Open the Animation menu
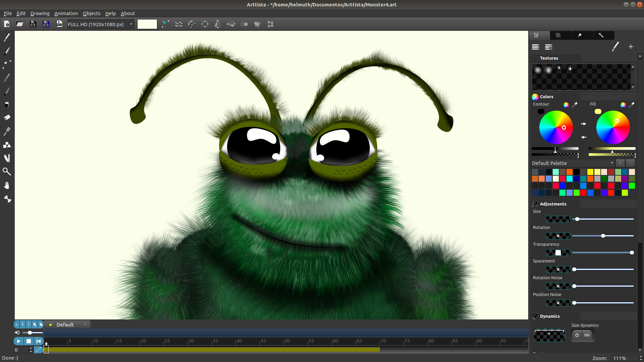The width and height of the screenshot is (644, 362). 66,13
